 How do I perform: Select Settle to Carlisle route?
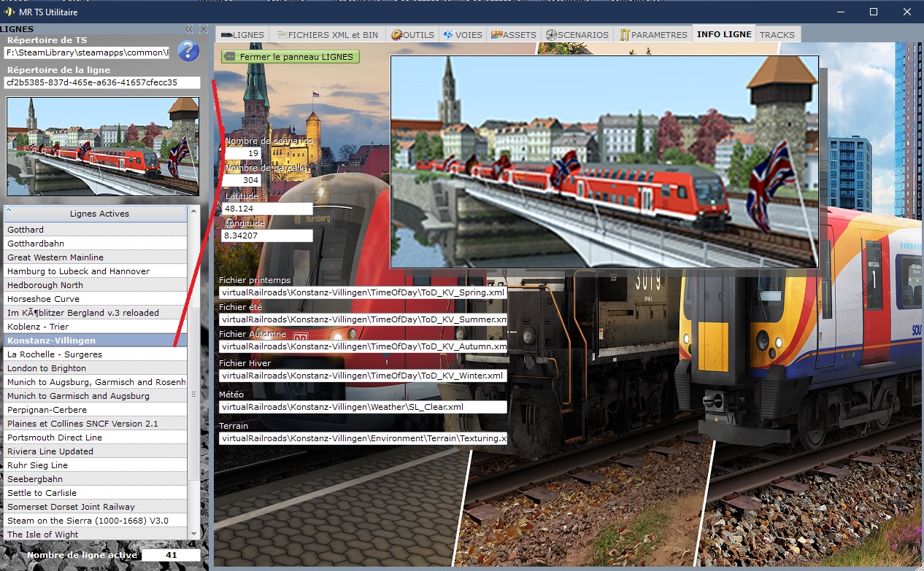click(95, 493)
